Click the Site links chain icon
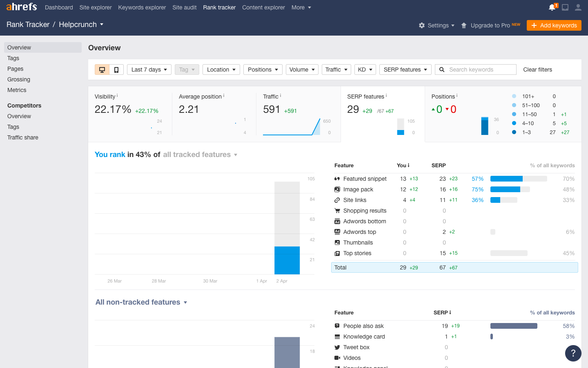 pyautogui.click(x=337, y=200)
